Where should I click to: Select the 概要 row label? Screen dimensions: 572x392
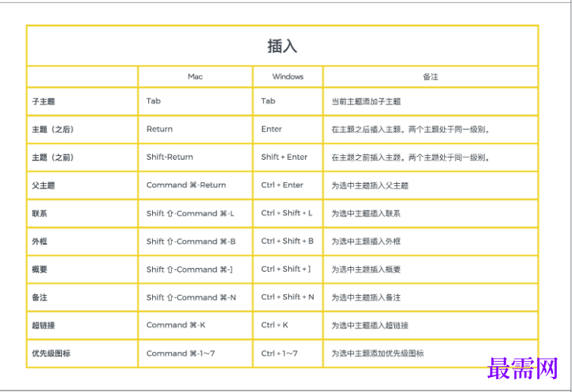(39, 269)
